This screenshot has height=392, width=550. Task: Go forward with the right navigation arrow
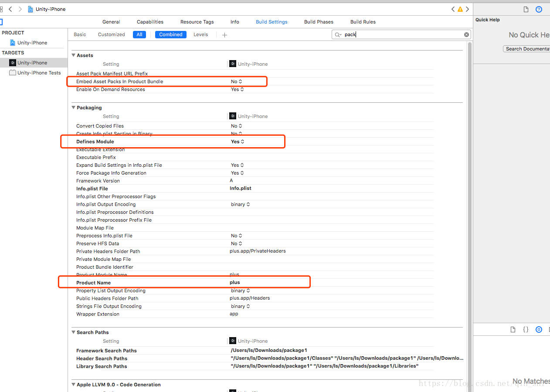[x=20, y=9]
